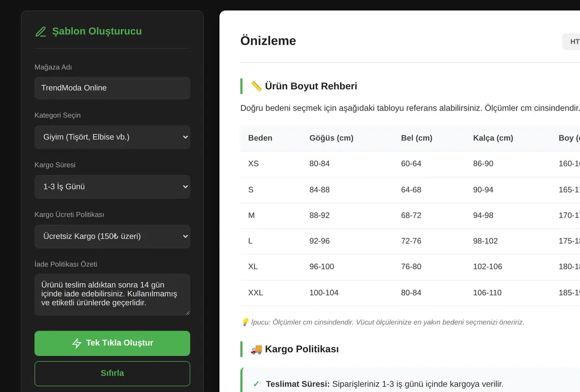Click the Önizleme heading
This screenshot has width=580, height=392.
click(268, 41)
